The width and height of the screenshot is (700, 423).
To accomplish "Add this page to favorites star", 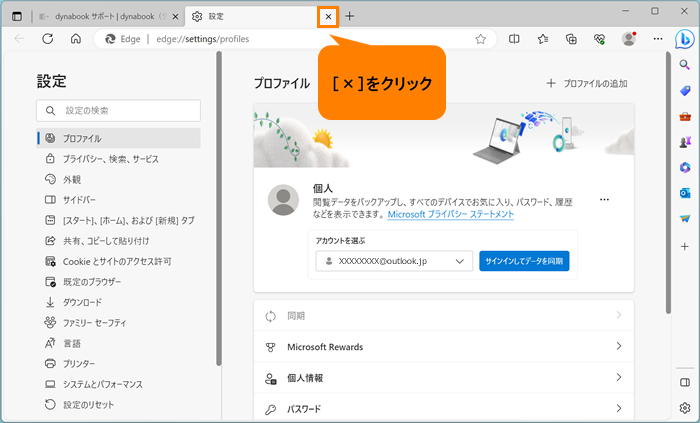I will 480,39.
